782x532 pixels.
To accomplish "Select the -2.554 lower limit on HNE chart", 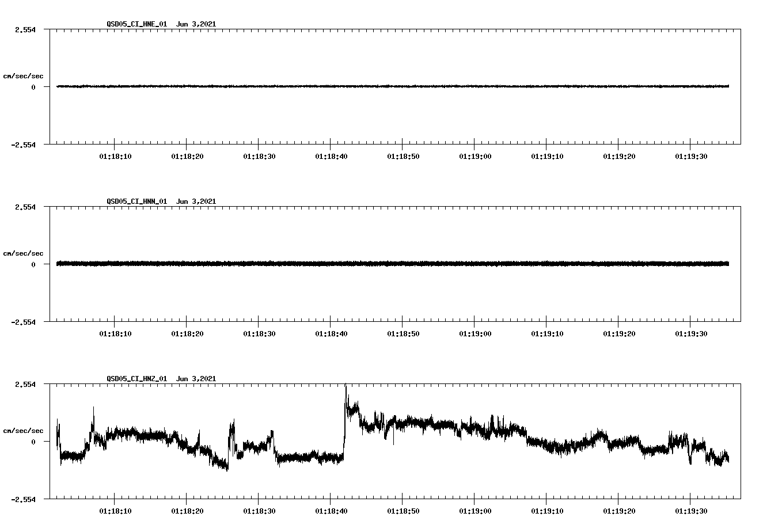I will pyautogui.click(x=23, y=145).
